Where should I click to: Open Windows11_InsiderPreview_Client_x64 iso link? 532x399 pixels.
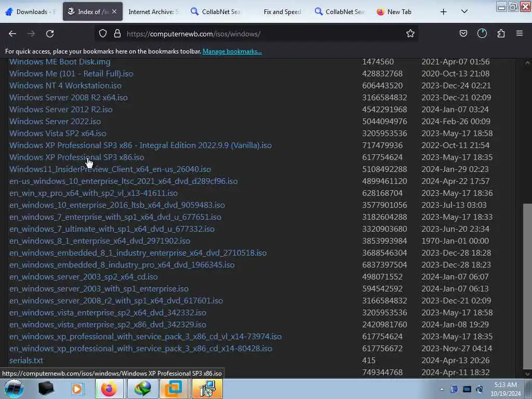[110, 169]
